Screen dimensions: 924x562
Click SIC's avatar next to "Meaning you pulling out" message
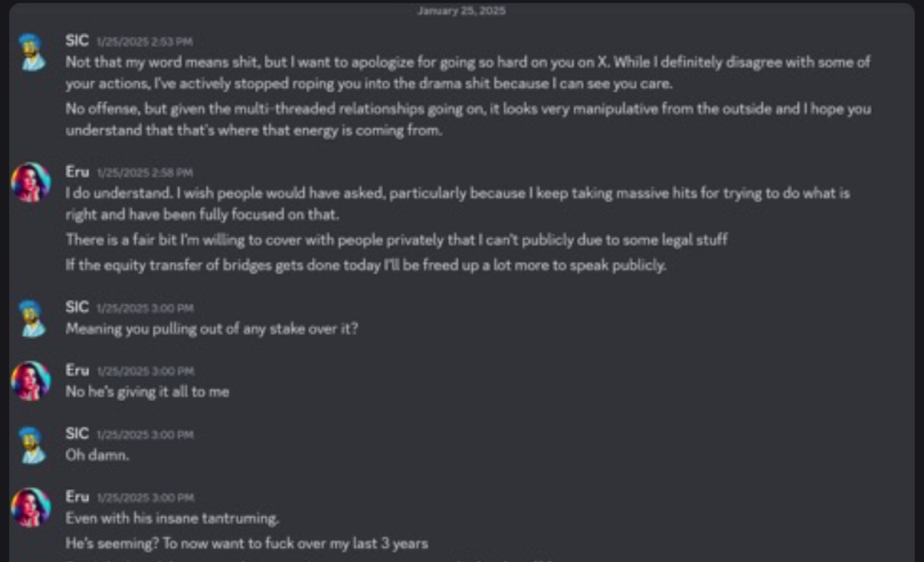pyautogui.click(x=31, y=319)
